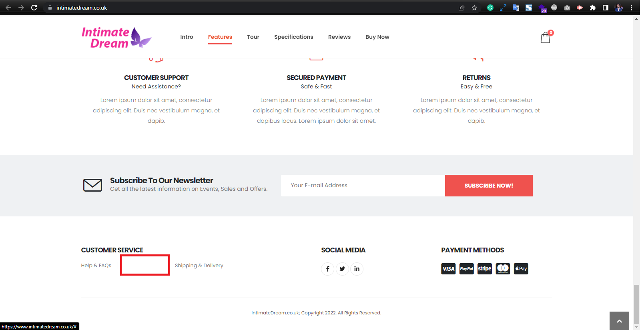Screen dimensions: 644x330
Task: Open the shopping bag cart icon
Action: [546, 37]
